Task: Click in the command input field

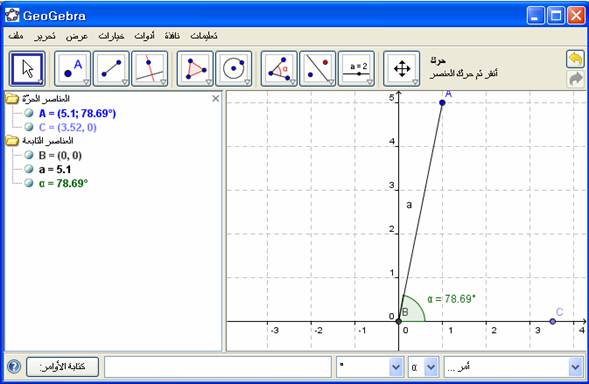Action: pyautogui.click(x=218, y=367)
